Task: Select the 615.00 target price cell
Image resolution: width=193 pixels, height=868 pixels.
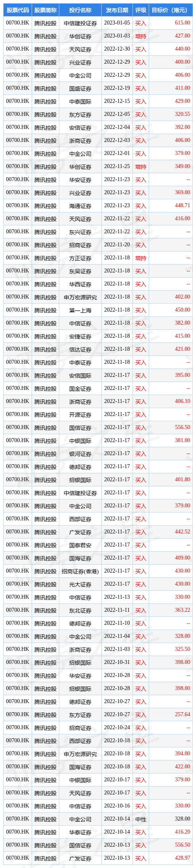Action: [182, 23]
